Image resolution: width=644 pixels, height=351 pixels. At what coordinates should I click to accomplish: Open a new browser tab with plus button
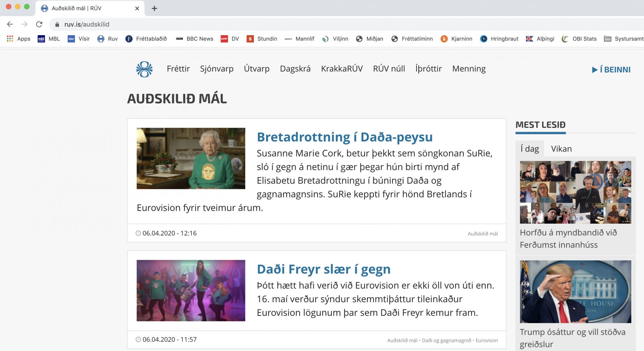pyautogui.click(x=154, y=8)
